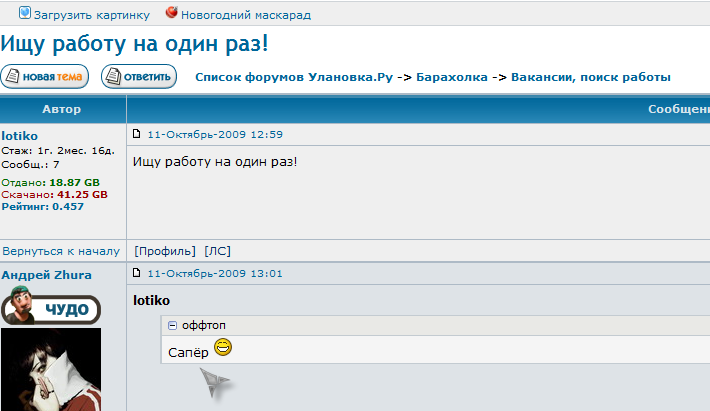Select the Скачано: 41.25 GB stat
The height and width of the screenshot is (411, 710).
tap(54, 195)
